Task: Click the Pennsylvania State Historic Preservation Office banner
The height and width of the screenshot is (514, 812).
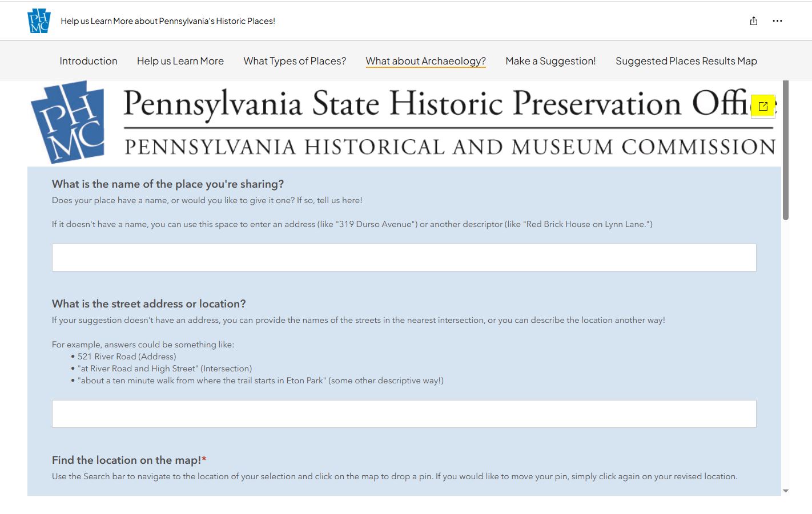Action: pyautogui.click(x=404, y=123)
